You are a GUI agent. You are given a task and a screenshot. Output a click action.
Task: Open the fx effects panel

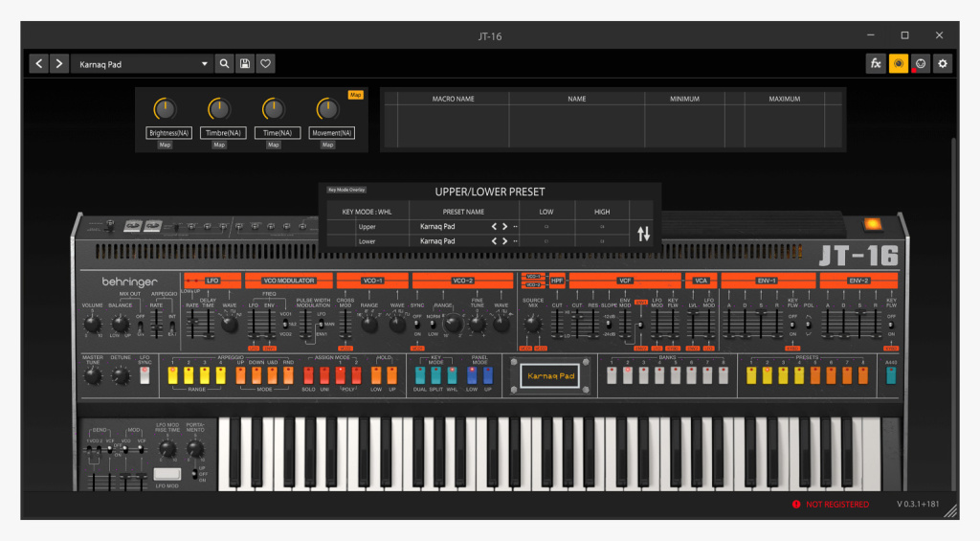(x=876, y=64)
